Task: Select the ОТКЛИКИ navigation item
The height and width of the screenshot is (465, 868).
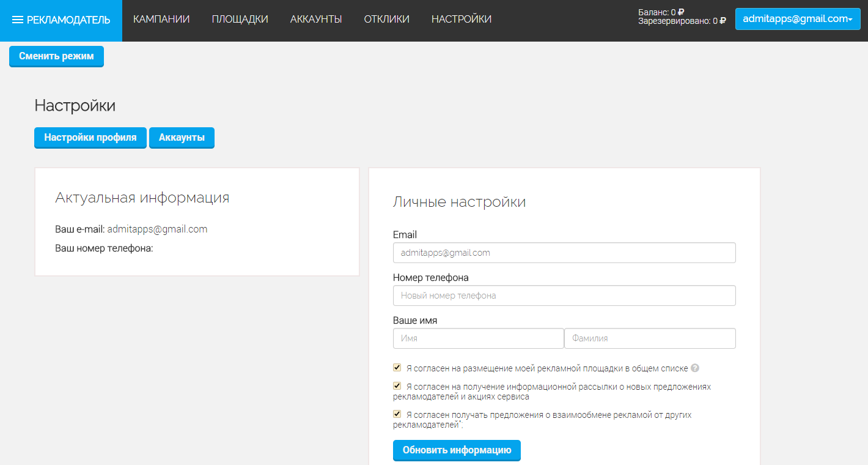Action: coord(386,20)
